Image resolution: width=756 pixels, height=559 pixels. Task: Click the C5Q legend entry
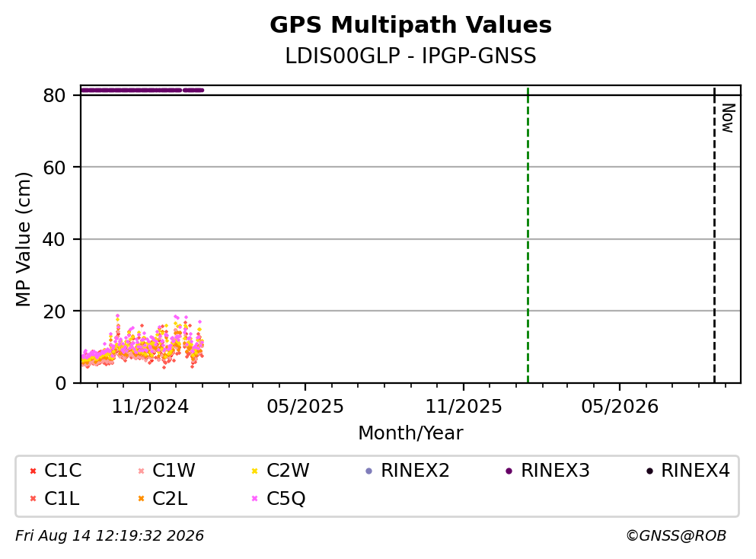pos(278,498)
